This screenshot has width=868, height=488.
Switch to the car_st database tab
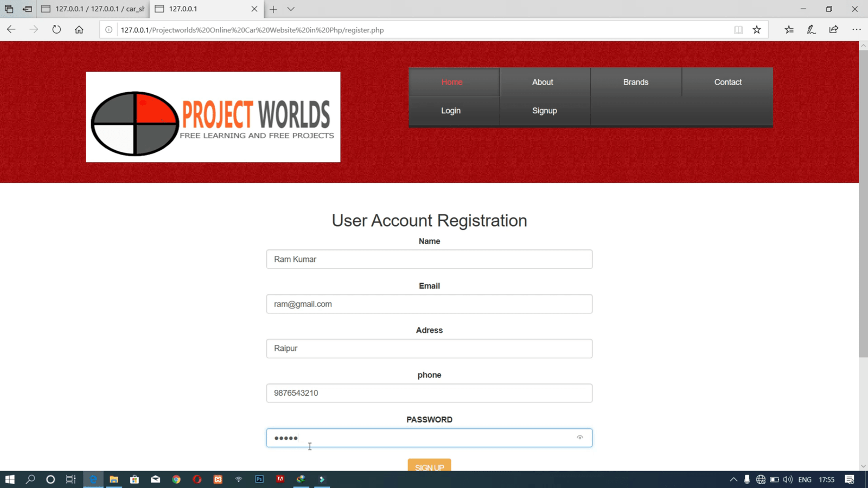tap(93, 9)
